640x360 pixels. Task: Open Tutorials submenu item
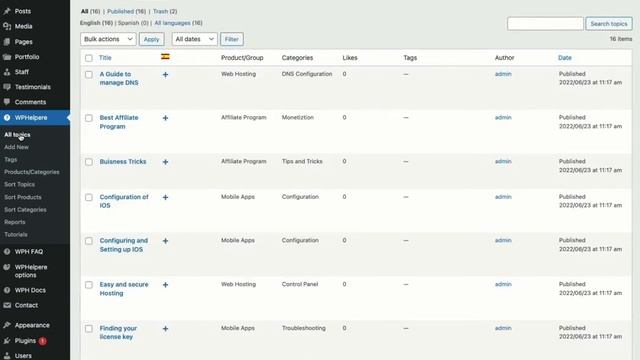tap(16, 235)
